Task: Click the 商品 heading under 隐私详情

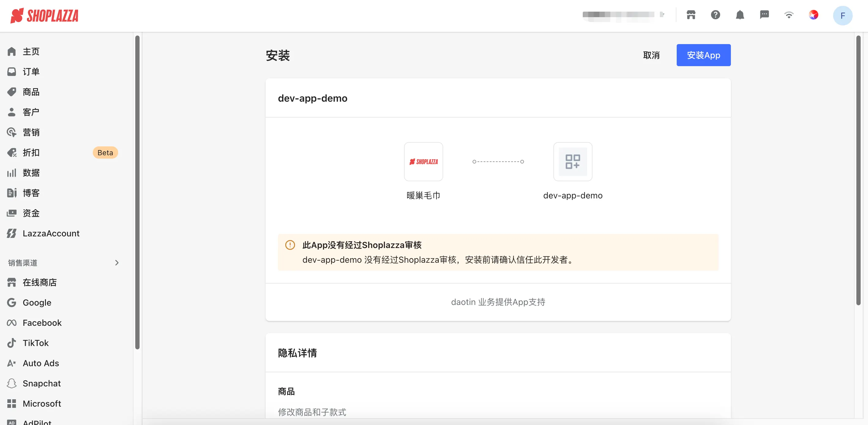Action: (x=286, y=391)
